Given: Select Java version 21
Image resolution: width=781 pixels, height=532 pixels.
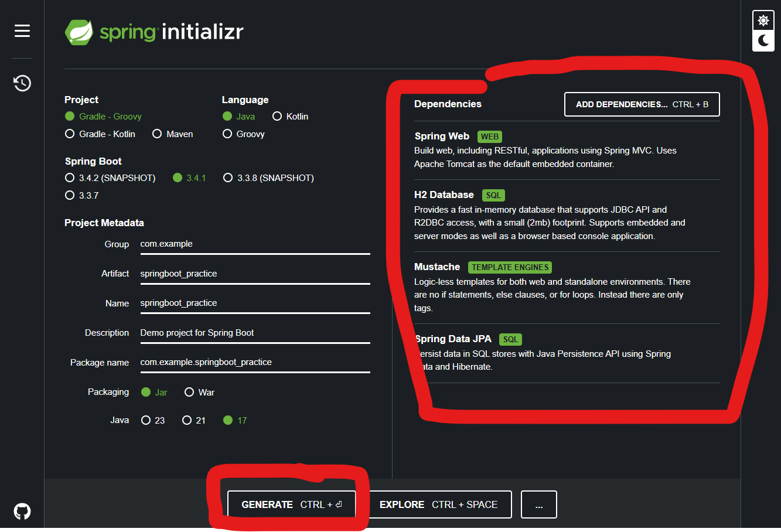Looking at the screenshot, I should [194, 421].
